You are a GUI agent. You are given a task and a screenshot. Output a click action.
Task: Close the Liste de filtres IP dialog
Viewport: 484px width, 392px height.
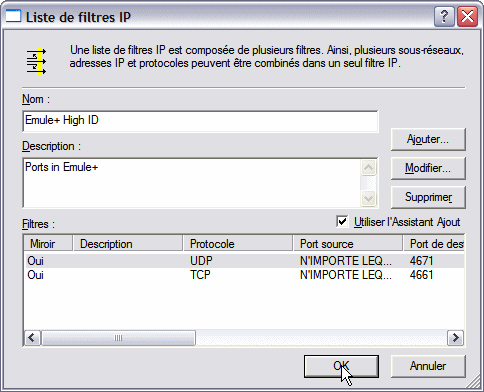click(467, 16)
